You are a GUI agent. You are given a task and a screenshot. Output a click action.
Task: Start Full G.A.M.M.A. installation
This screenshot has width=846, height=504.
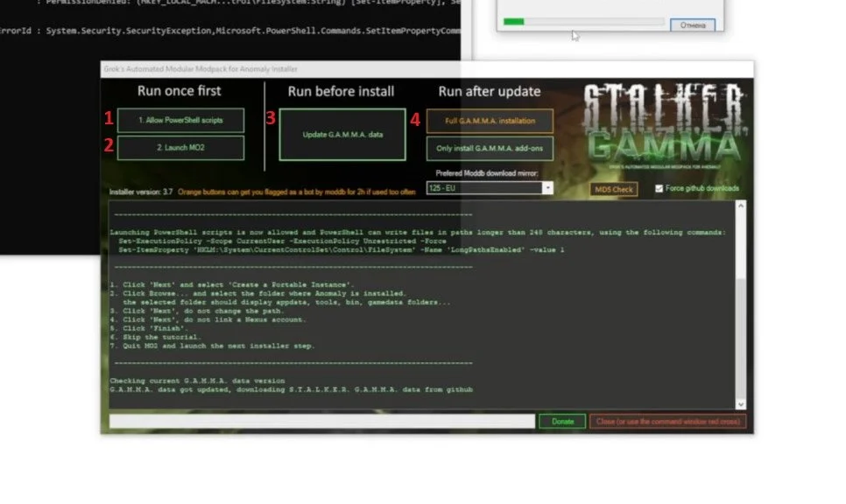click(490, 121)
